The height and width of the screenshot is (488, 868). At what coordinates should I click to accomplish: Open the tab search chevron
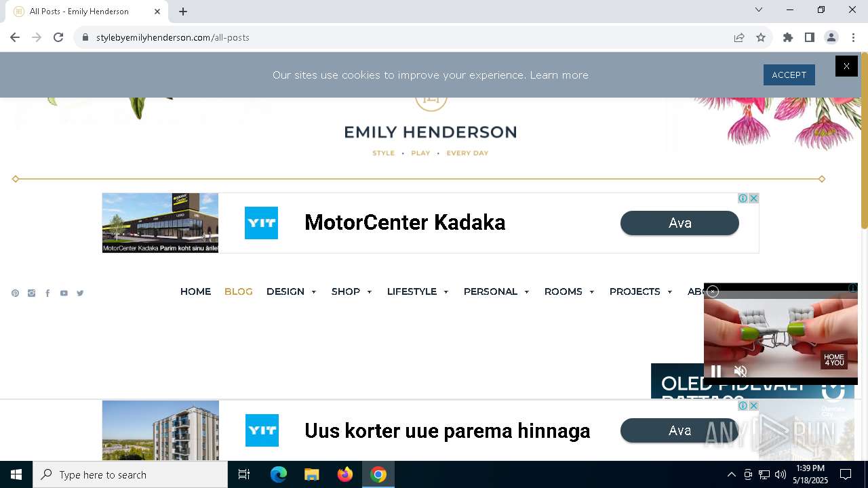tap(759, 9)
